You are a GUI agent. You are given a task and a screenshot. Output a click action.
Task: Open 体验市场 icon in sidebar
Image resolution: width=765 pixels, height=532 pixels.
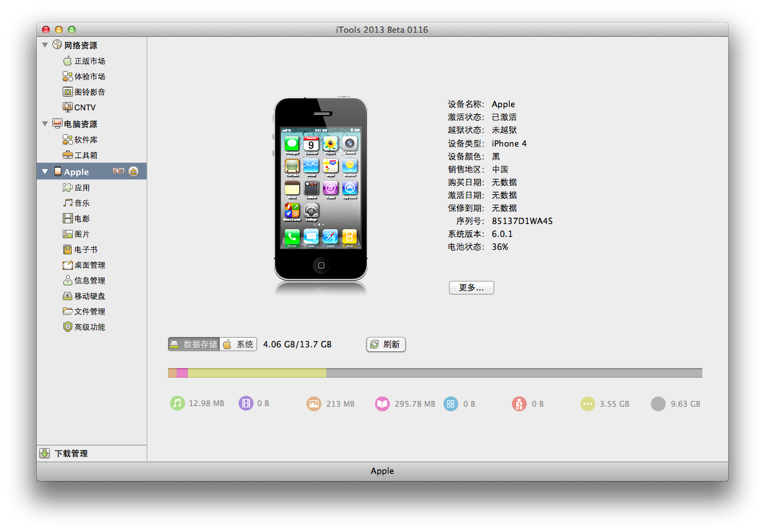tap(67, 77)
